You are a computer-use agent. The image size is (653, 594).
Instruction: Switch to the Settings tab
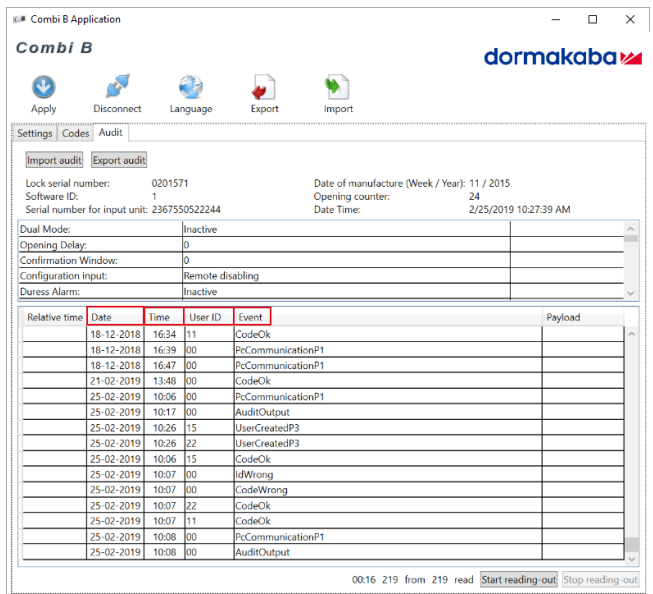35,133
